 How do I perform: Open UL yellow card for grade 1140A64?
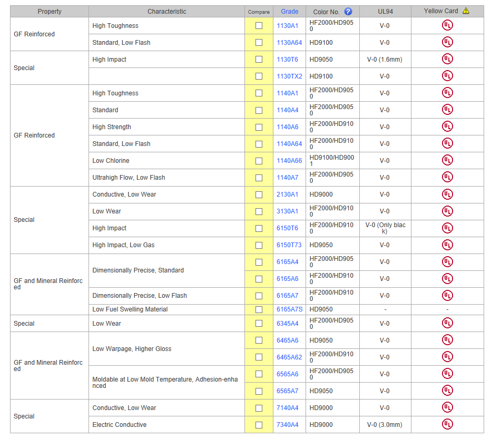click(x=447, y=143)
